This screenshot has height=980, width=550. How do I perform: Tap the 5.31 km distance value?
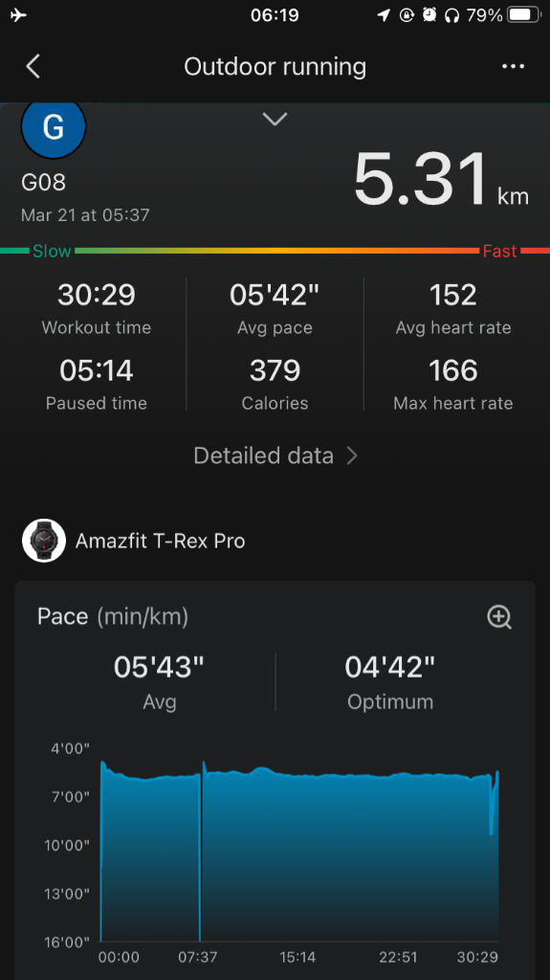click(x=441, y=179)
